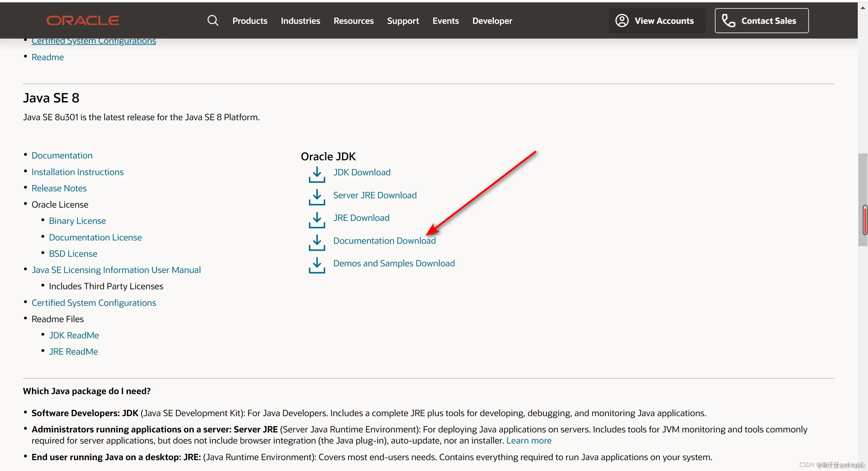The width and height of the screenshot is (868, 471).
Task: Click the JRE Download arrow icon
Action: tap(317, 220)
